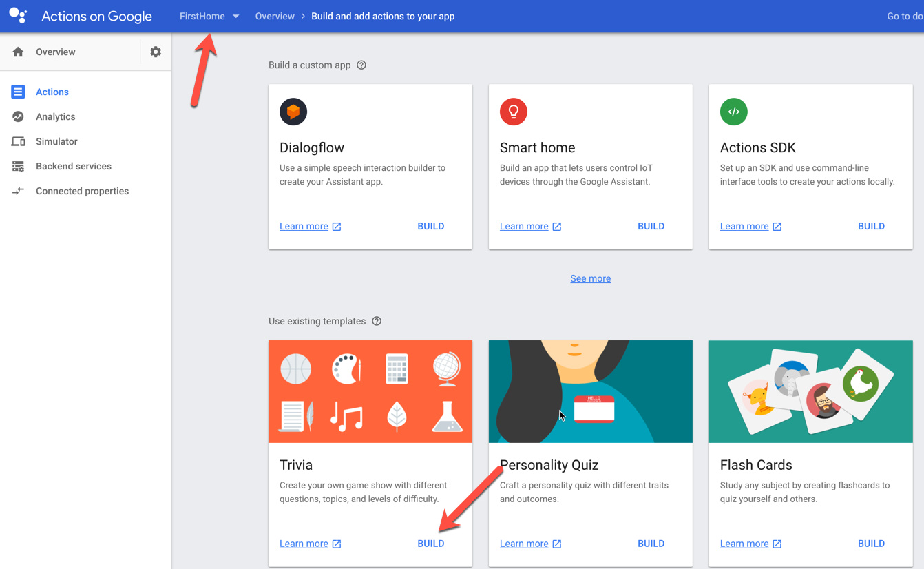Open Trivia Learn more link

(x=304, y=544)
